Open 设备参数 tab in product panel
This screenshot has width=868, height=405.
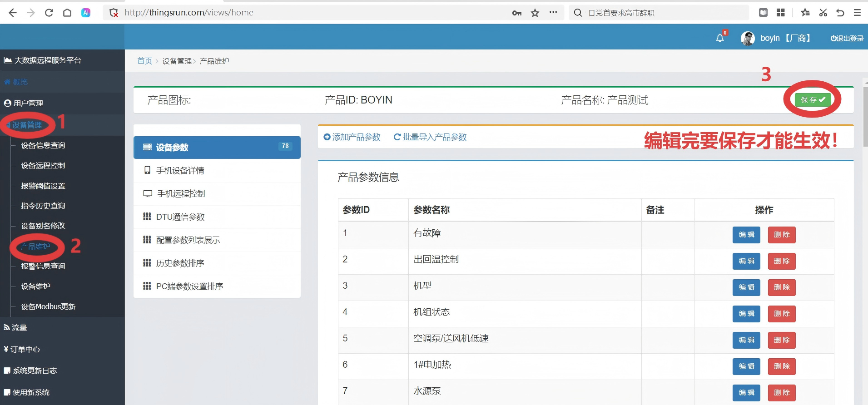click(x=217, y=147)
